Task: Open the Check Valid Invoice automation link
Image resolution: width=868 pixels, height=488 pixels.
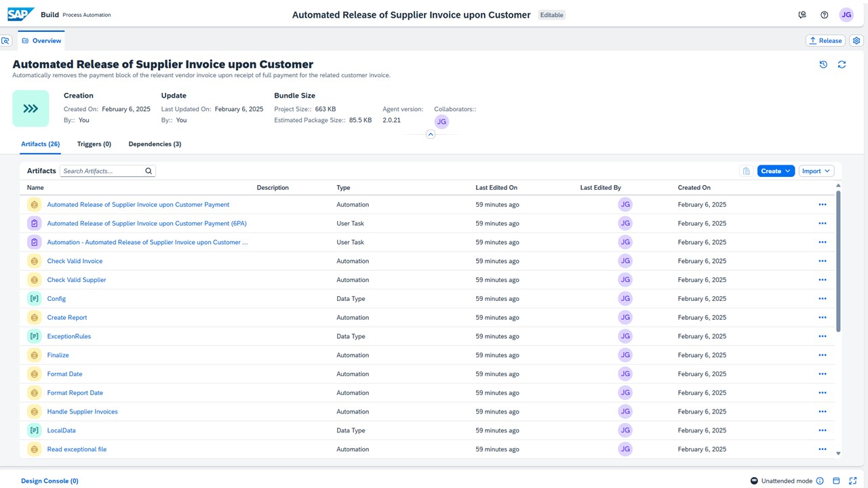Action: coord(75,261)
